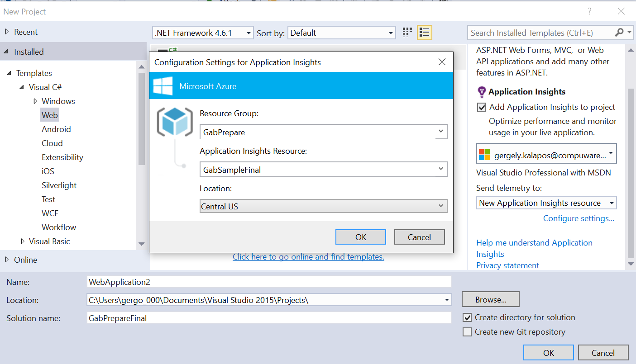Uncheck Create directory for solution
Viewport: 636px width, 364px height.
(467, 317)
